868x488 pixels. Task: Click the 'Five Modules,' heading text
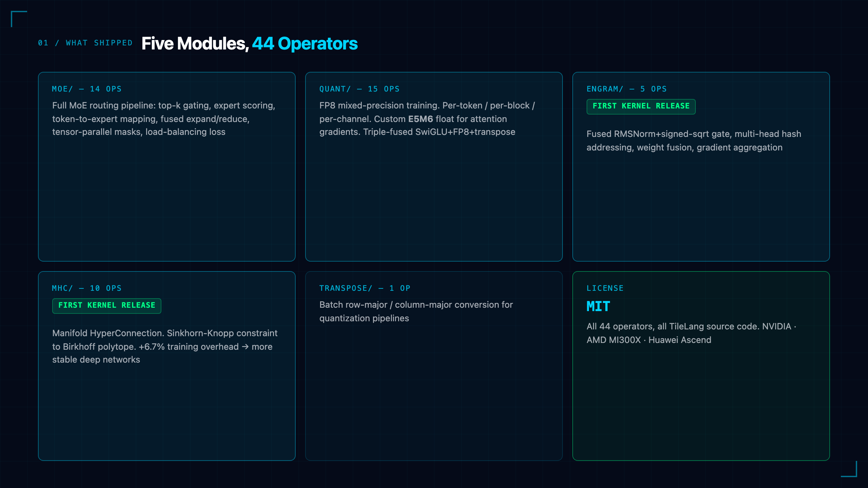point(195,43)
